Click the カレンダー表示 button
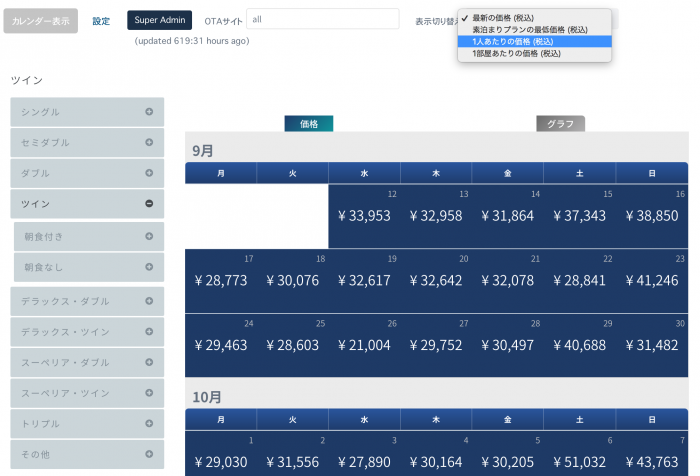 [41, 21]
